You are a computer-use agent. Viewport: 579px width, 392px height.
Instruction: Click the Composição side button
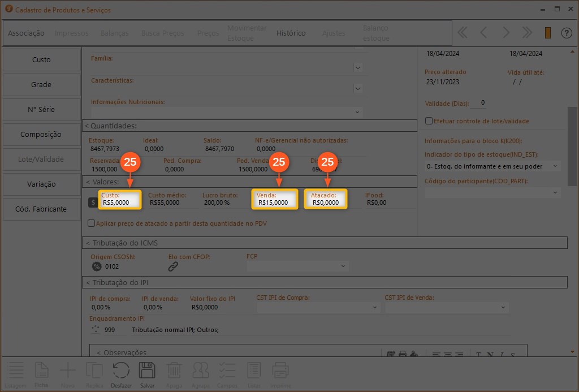[x=41, y=135]
